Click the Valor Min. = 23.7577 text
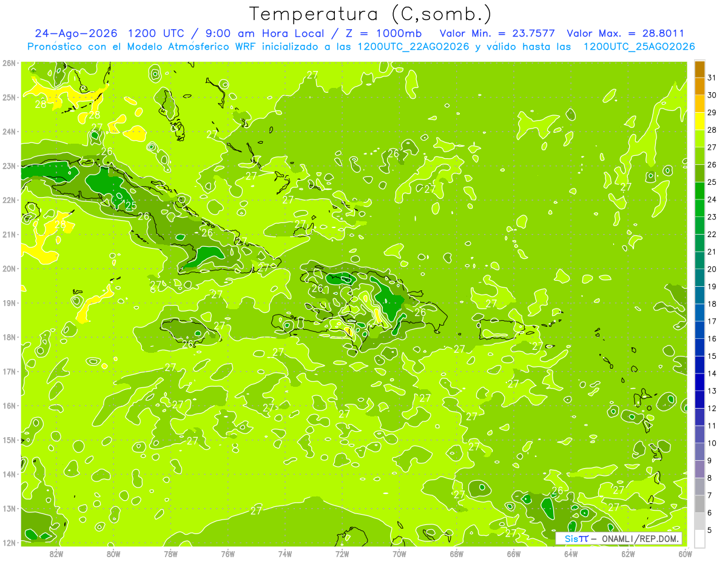Viewport: 728px width, 562px height. (497, 34)
